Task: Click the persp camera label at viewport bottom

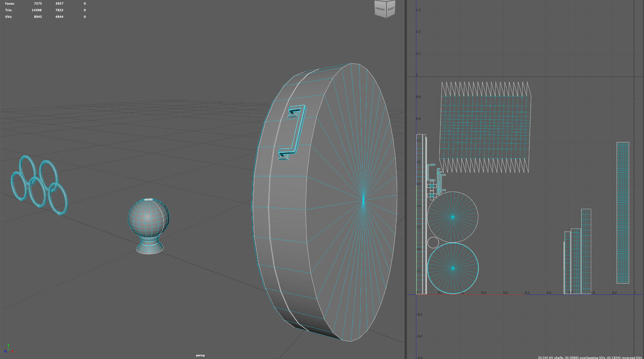Action: tap(200, 355)
